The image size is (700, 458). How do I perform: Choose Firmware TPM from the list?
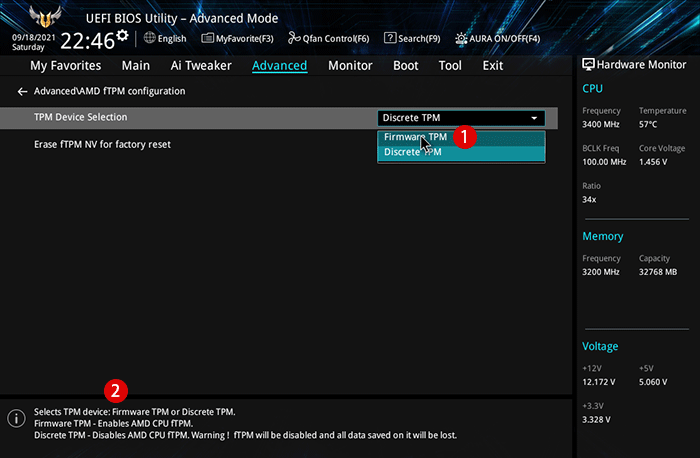461,137
